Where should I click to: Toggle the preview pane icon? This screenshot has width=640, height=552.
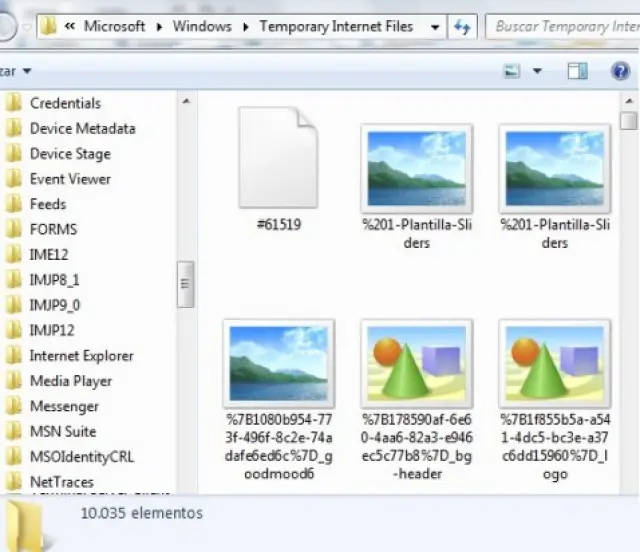(x=577, y=71)
